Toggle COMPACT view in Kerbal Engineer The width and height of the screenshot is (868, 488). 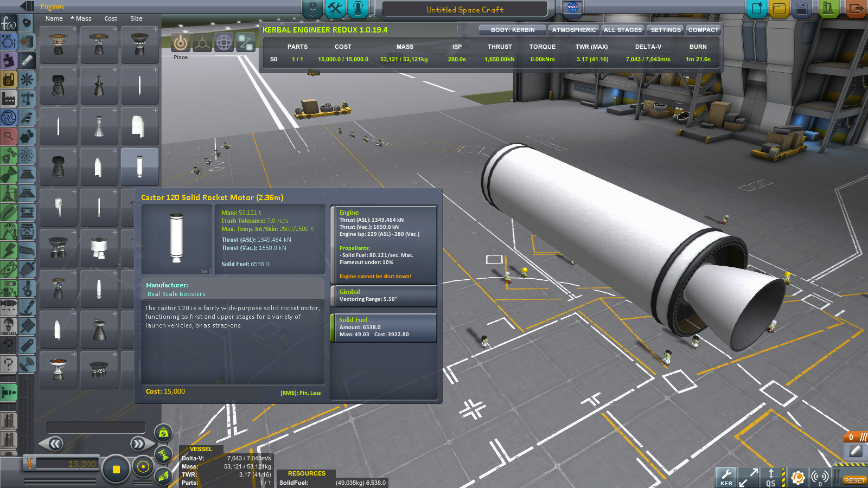pos(703,30)
